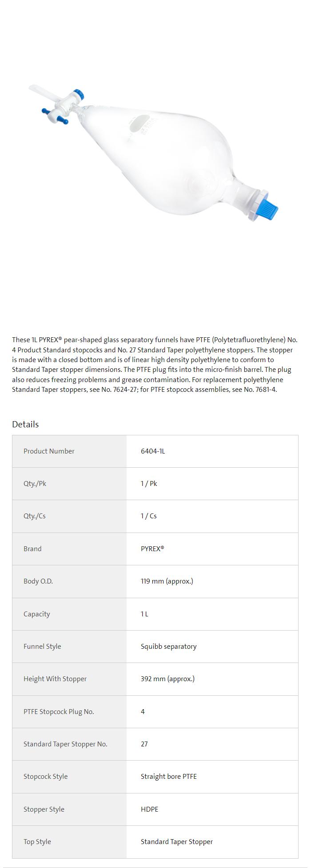Click the separatory funnel product image
Image resolution: width=311 pixels, height=868 pixels.
153,153
